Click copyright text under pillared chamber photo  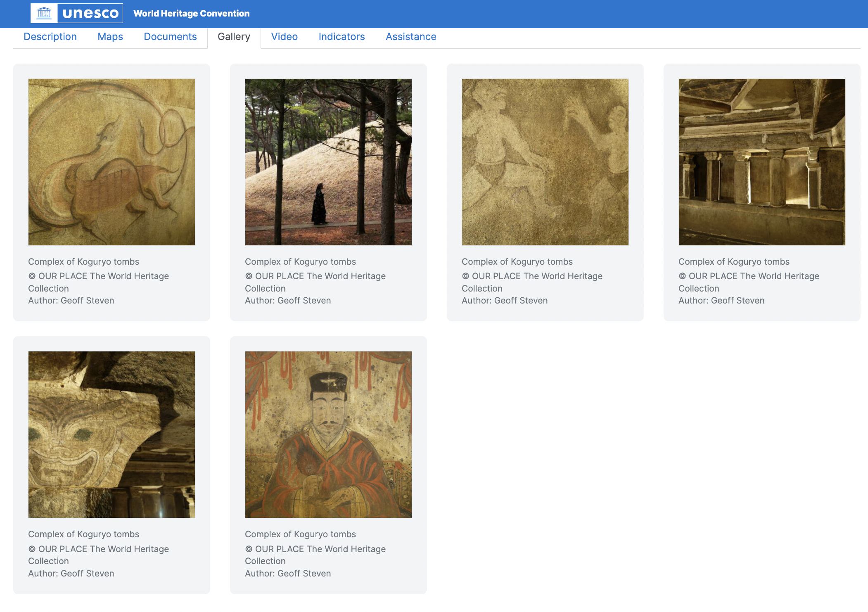749,282
